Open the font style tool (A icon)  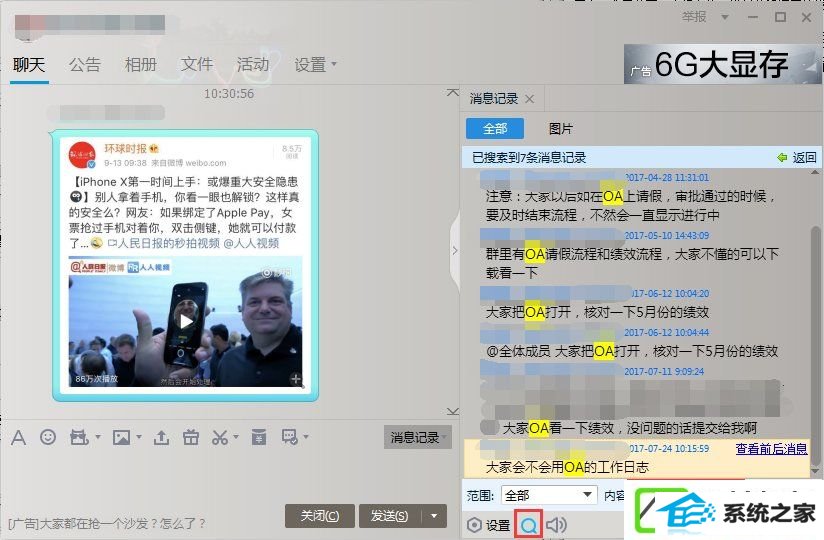pos(18,437)
